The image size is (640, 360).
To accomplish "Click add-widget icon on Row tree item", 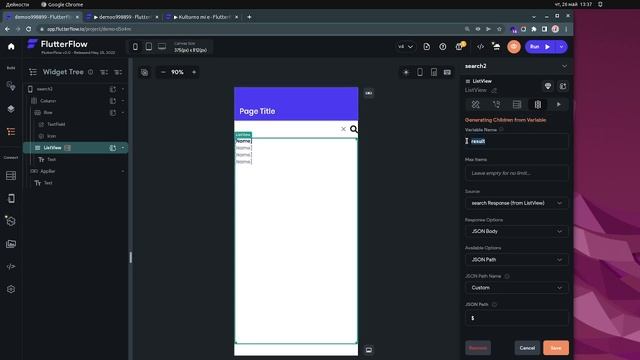I will (113, 113).
